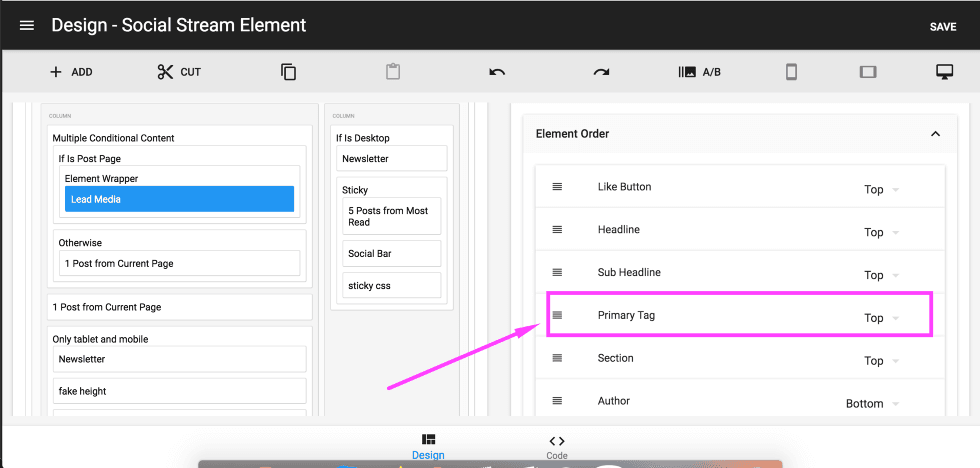Open the Like Button position dropdown
This screenshot has width=980, height=468.
pos(881,190)
